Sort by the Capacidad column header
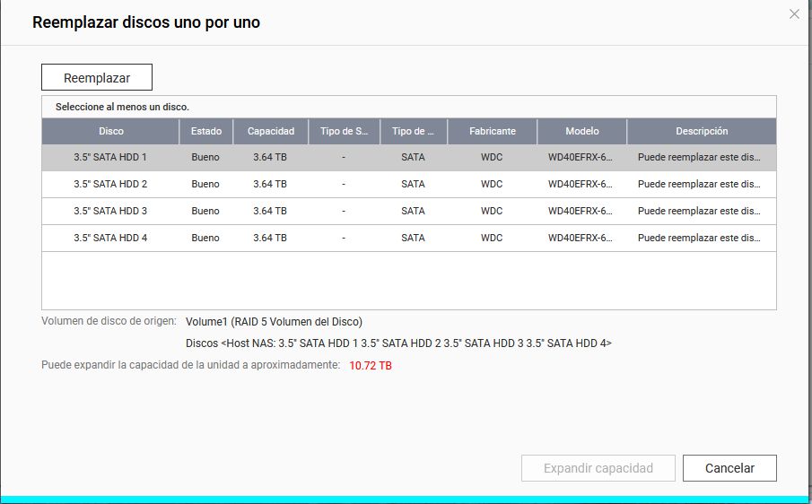This screenshot has height=504, width=812. click(271, 131)
